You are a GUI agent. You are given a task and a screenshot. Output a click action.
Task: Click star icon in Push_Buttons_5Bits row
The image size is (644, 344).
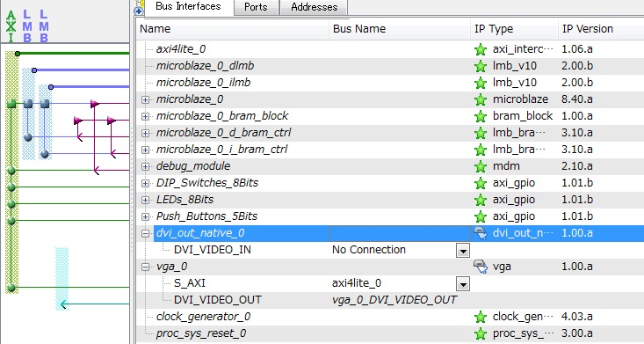click(x=480, y=216)
